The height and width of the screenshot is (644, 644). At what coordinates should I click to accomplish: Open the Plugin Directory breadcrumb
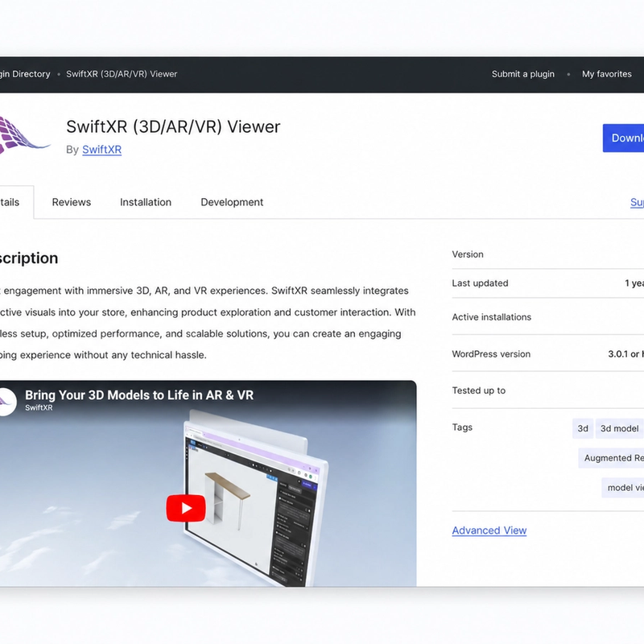(x=25, y=74)
